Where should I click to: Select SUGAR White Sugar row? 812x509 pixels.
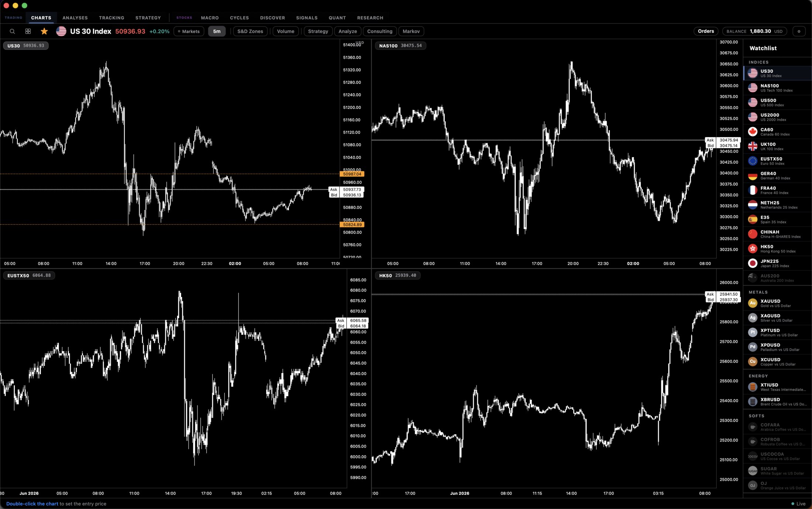pyautogui.click(x=777, y=471)
